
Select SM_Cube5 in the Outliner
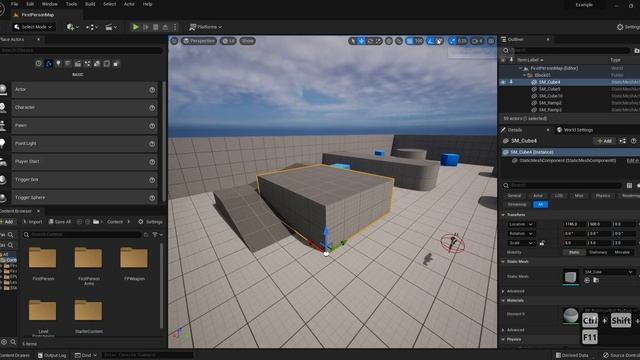point(549,89)
